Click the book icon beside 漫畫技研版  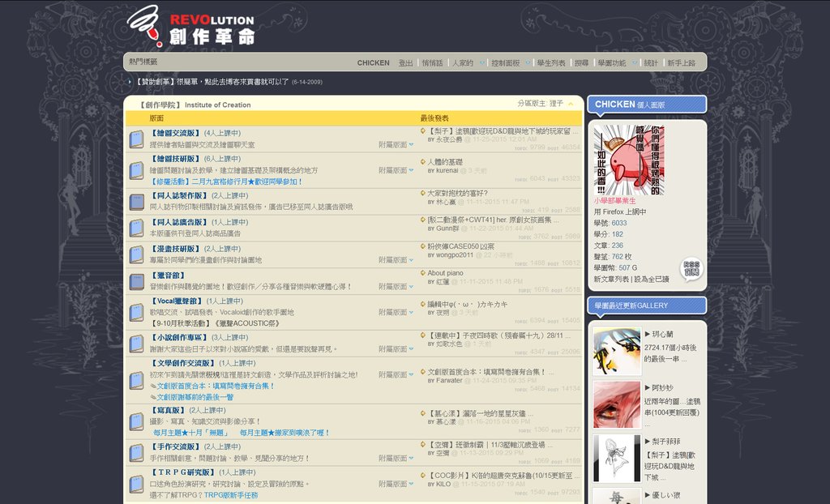[x=136, y=254]
